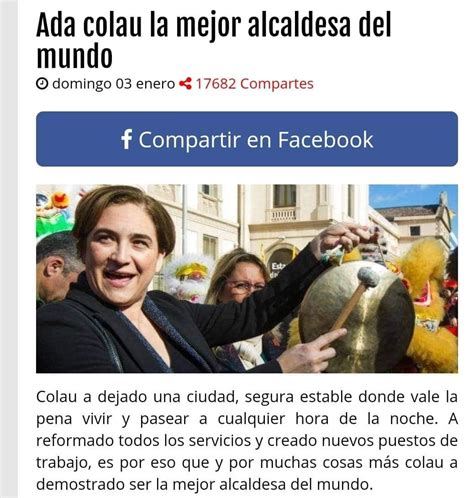Click the Compartir en Facebook button

click(x=247, y=139)
